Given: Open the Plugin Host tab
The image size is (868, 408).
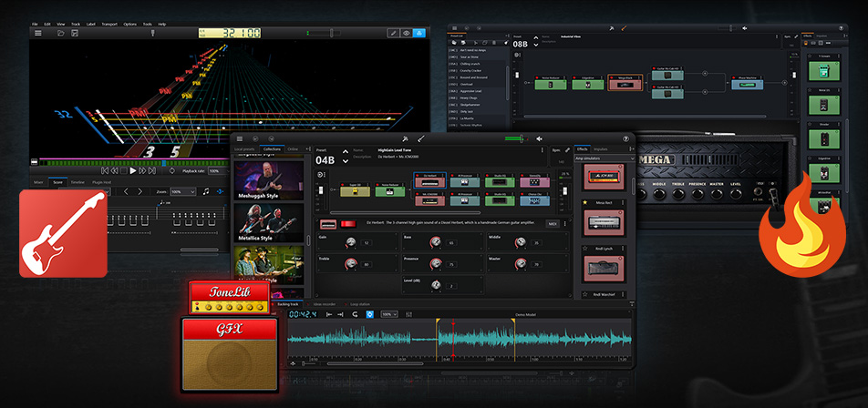Looking at the screenshot, I should (x=102, y=182).
